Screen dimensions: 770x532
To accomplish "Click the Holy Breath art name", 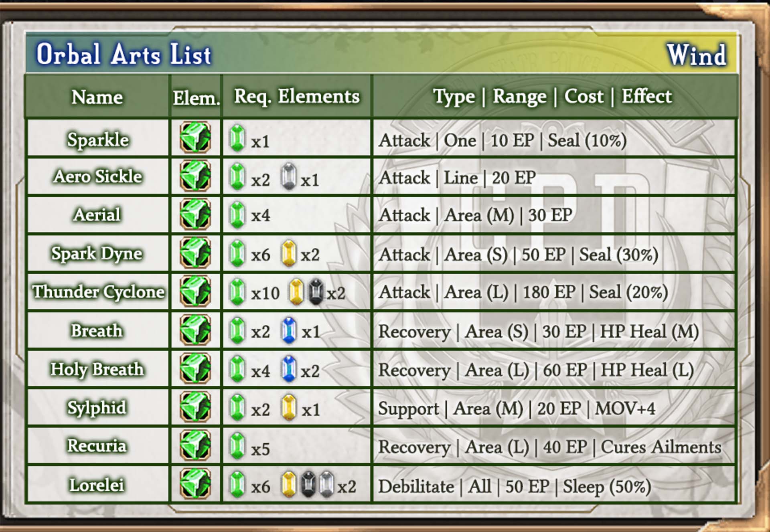I will (97, 369).
